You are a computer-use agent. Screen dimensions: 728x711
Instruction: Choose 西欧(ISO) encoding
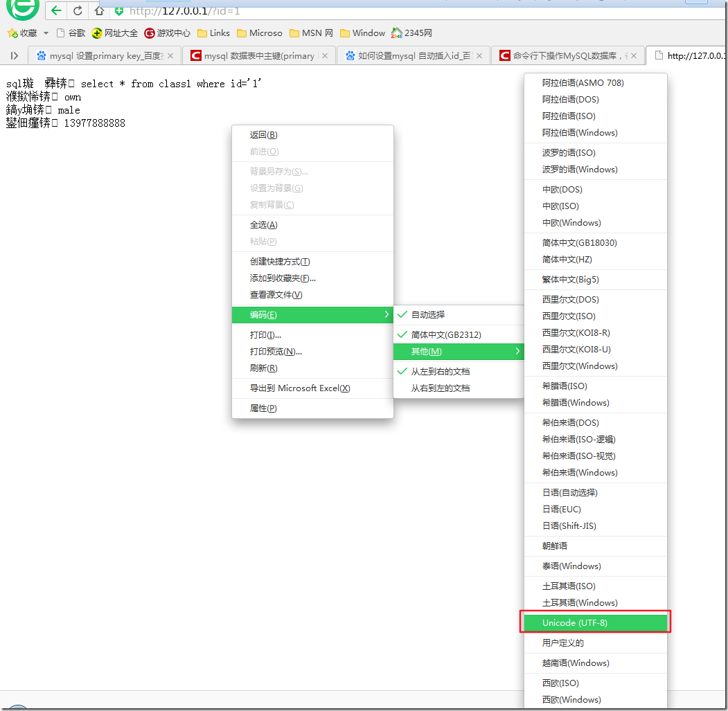tap(596, 683)
